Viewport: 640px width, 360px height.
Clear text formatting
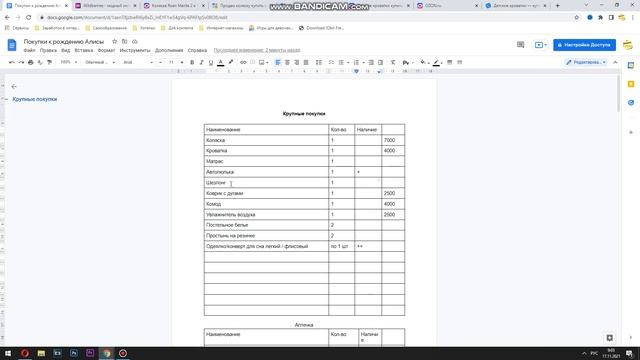click(393, 62)
